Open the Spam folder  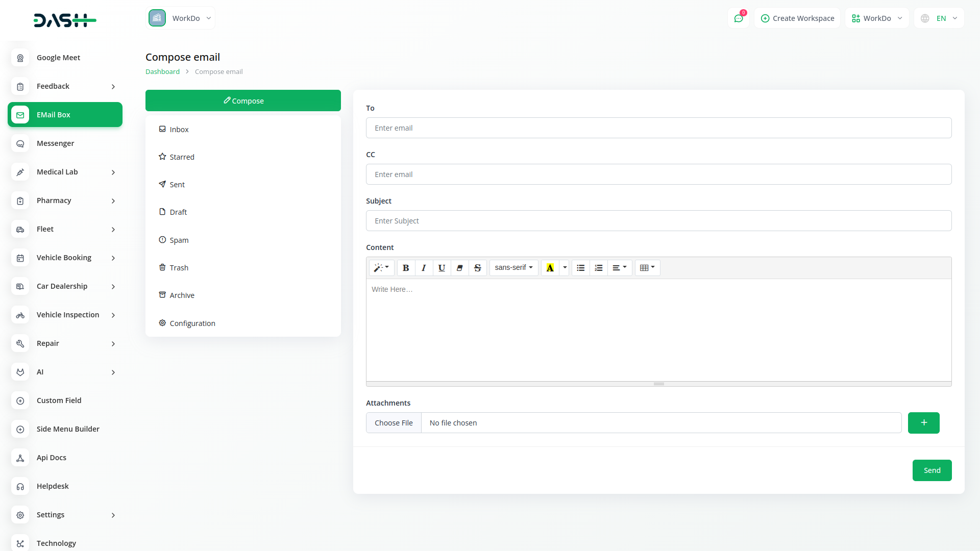243,240
